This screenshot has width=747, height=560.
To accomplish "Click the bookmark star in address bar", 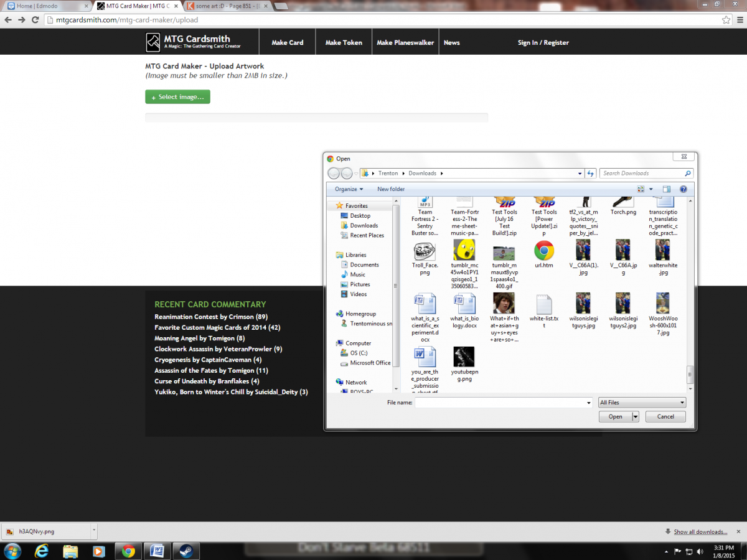I will (726, 20).
